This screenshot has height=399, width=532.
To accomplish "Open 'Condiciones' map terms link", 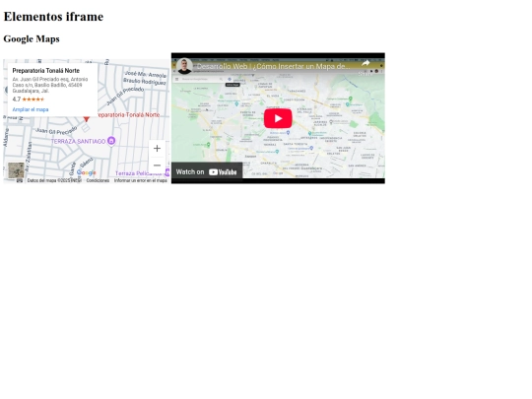I will click(x=98, y=180).
